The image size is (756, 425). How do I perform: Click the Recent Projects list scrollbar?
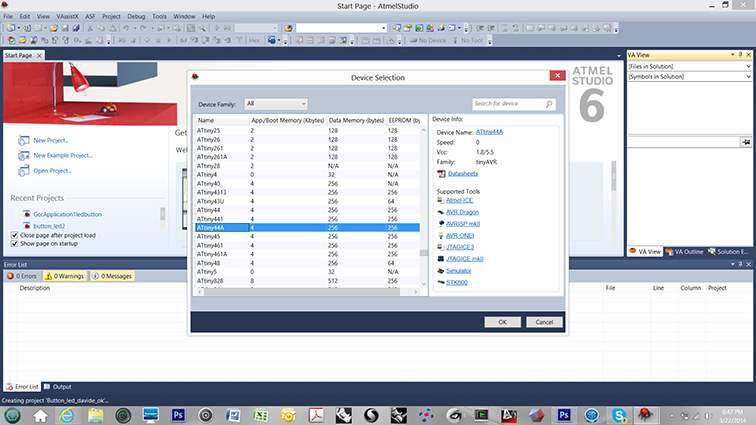pos(162,216)
